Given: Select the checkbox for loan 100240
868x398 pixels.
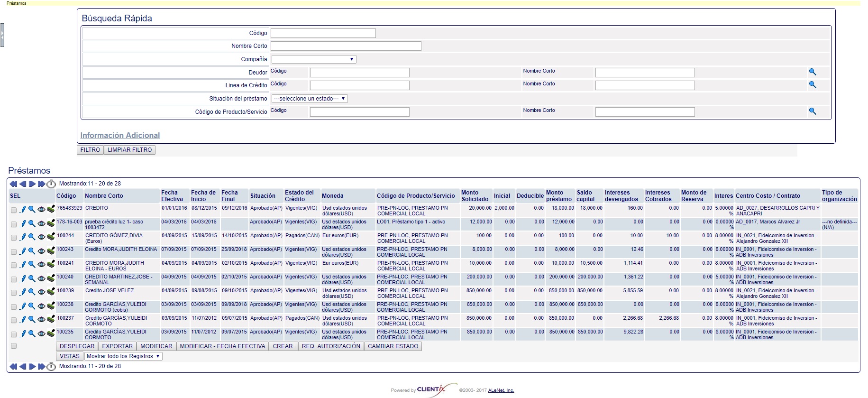Looking at the screenshot, I should tap(14, 279).
